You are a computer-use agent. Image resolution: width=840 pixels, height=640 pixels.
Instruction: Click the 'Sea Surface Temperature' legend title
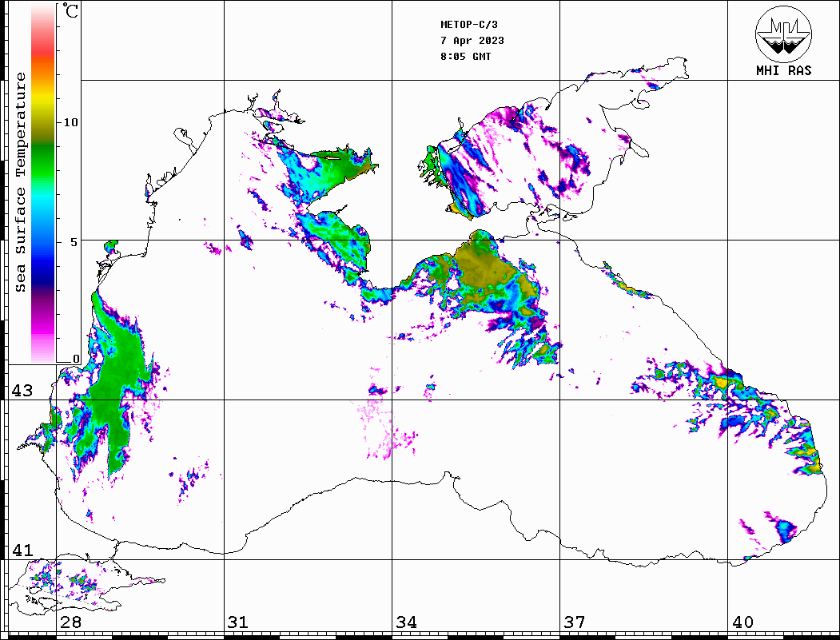click(x=20, y=182)
